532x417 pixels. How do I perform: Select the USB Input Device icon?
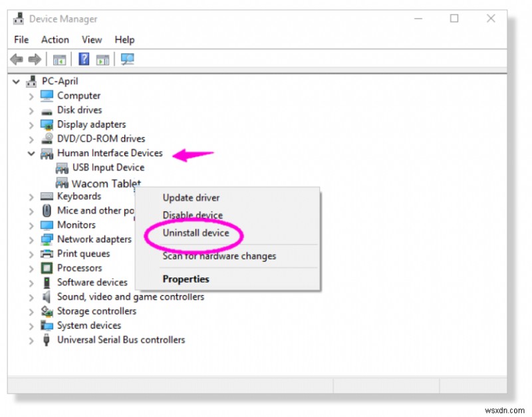(x=61, y=168)
